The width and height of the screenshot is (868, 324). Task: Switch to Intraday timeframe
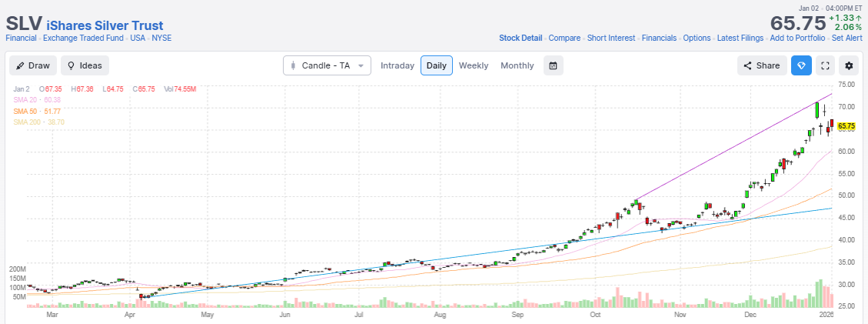(x=397, y=65)
